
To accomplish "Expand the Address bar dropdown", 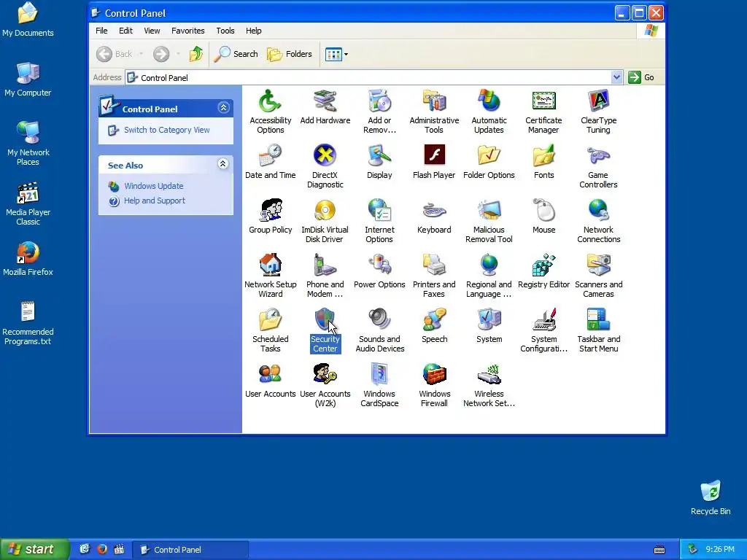I will pos(616,77).
